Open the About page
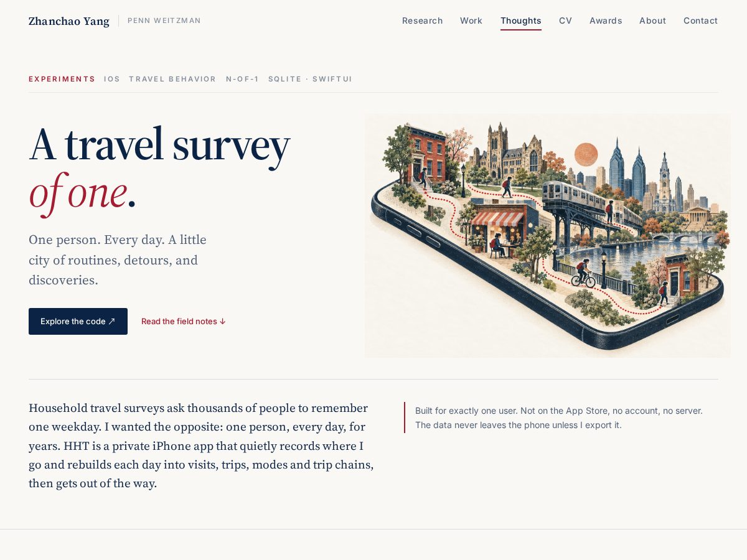Image resolution: width=747 pixels, height=560 pixels. pyautogui.click(x=652, y=21)
